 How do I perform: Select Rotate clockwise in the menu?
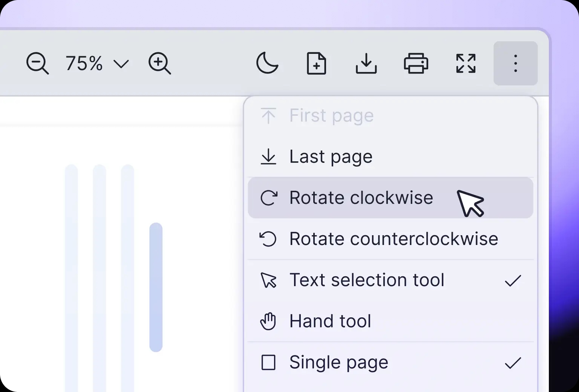pos(391,198)
